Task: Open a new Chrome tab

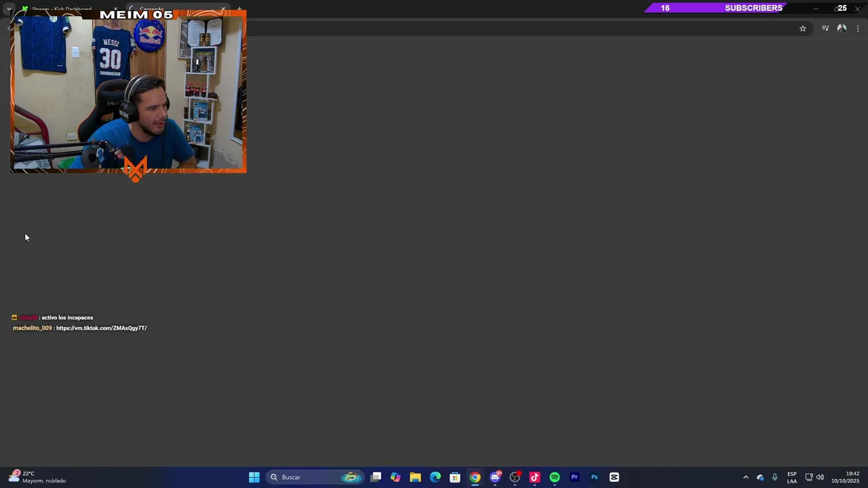Action: [239, 9]
